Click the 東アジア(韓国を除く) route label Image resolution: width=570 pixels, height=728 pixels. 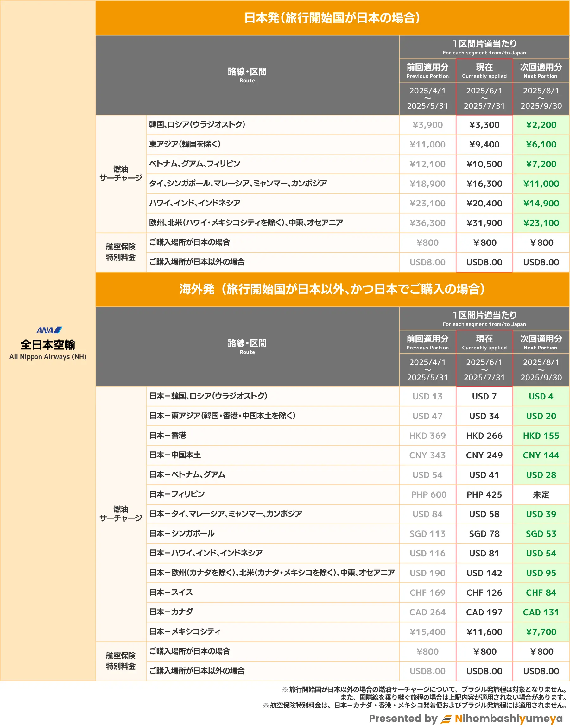tap(185, 144)
